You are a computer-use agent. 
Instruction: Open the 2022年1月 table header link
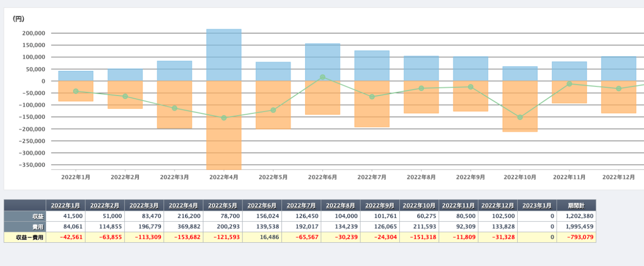coord(65,205)
